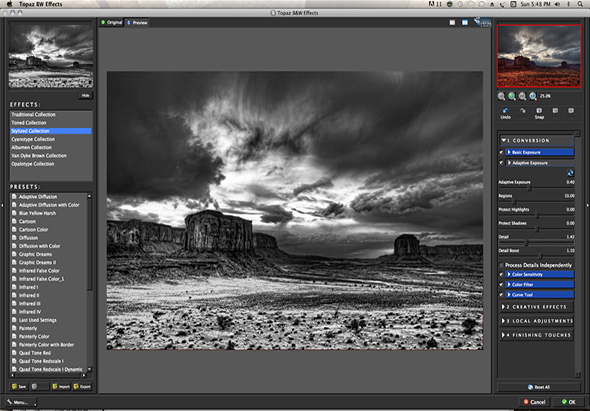Viewport: 590px width, 411px height.
Task: Click the Import preset icon button
Action: click(x=61, y=387)
